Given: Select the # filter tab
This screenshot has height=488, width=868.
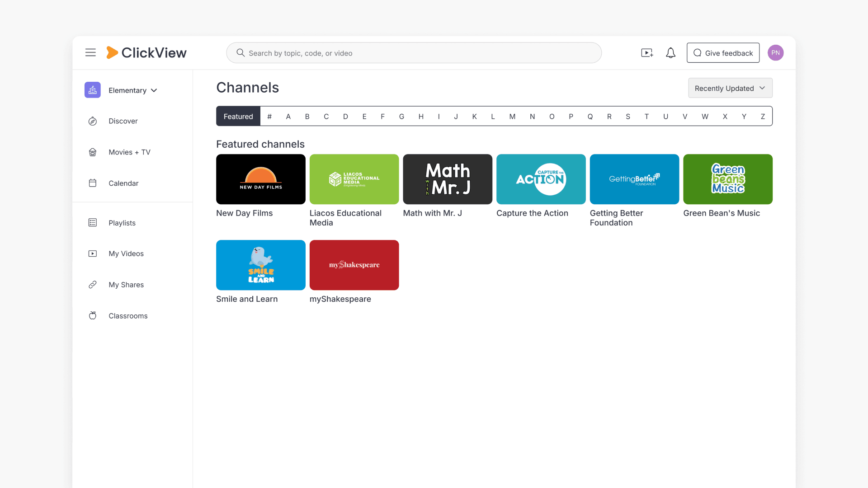Looking at the screenshot, I should pos(269,116).
